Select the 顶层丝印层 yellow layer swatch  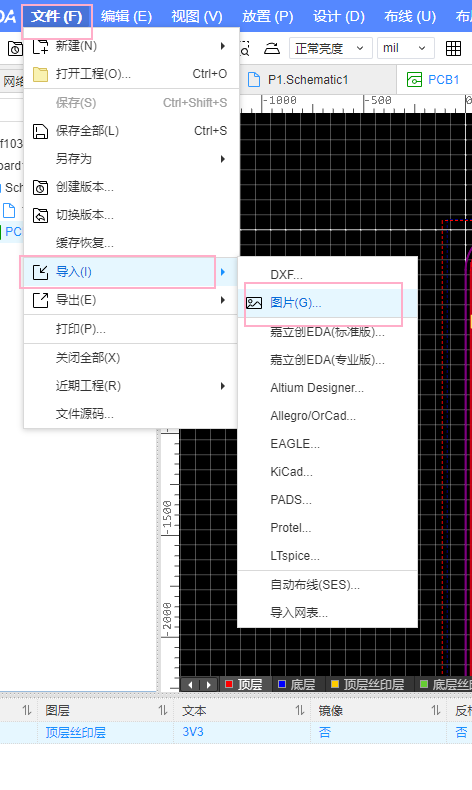pyautogui.click(x=335, y=684)
